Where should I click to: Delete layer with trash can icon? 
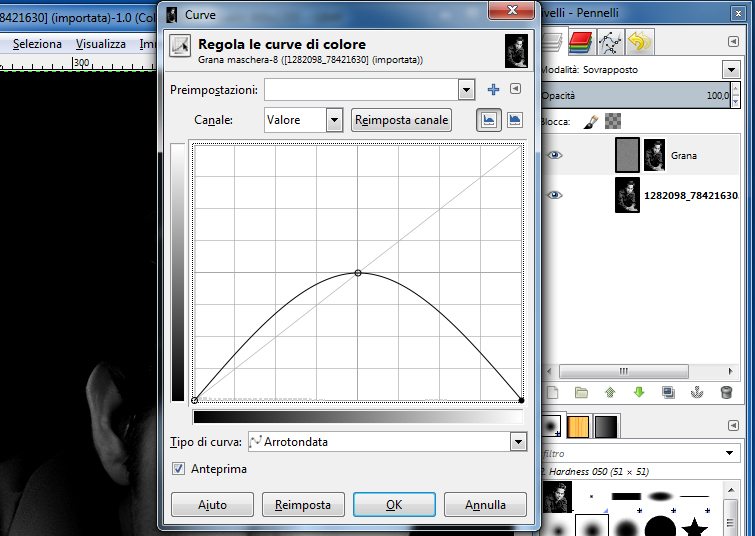[726, 392]
